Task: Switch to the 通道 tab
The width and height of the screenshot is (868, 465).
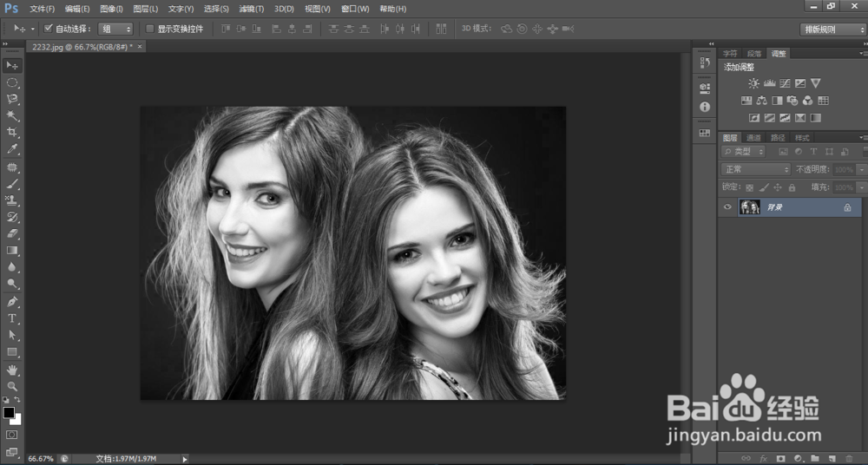Action: pos(753,137)
